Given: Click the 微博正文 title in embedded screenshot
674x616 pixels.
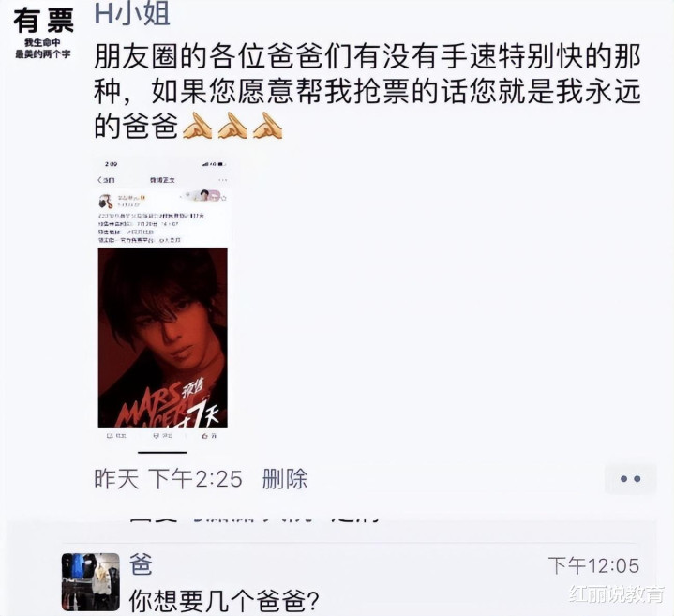Looking at the screenshot, I should (162, 180).
